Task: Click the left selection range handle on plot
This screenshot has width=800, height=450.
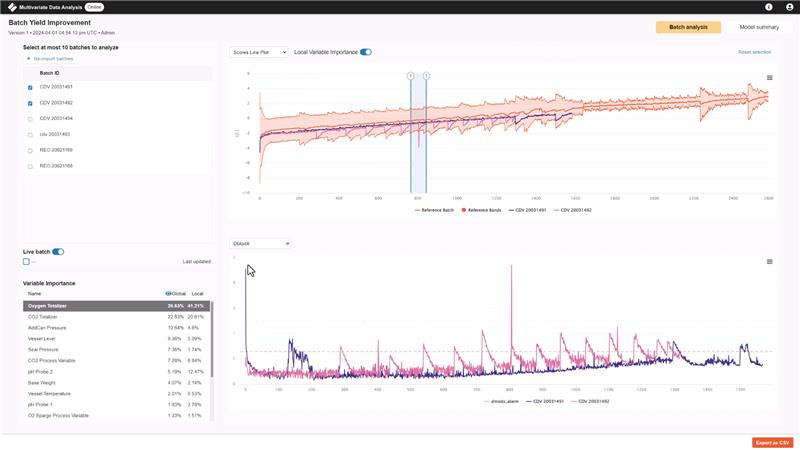Action: [x=410, y=76]
